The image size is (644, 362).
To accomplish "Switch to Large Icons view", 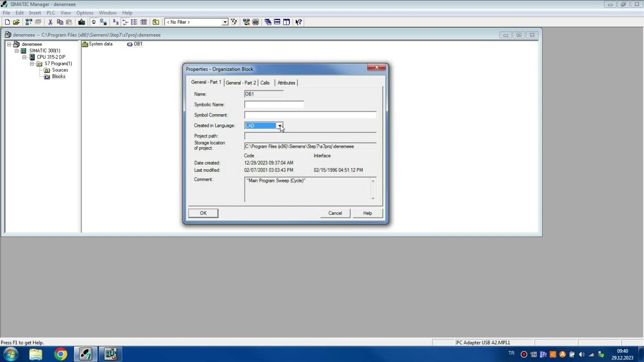I will tap(116, 22).
